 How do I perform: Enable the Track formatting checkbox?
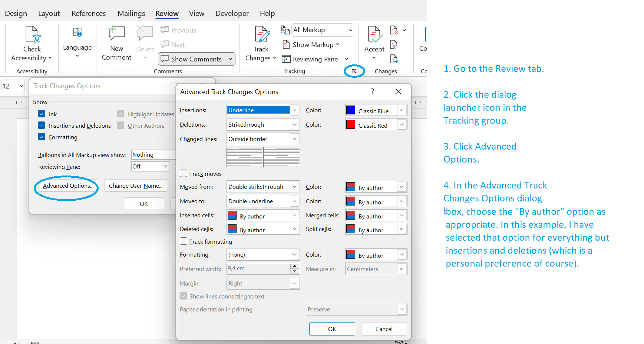(x=183, y=241)
